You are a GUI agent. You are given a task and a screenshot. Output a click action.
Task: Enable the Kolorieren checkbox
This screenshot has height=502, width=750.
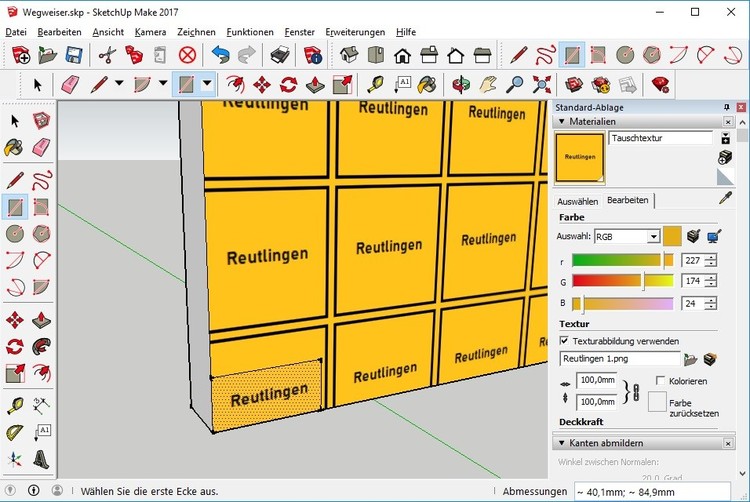click(661, 381)
